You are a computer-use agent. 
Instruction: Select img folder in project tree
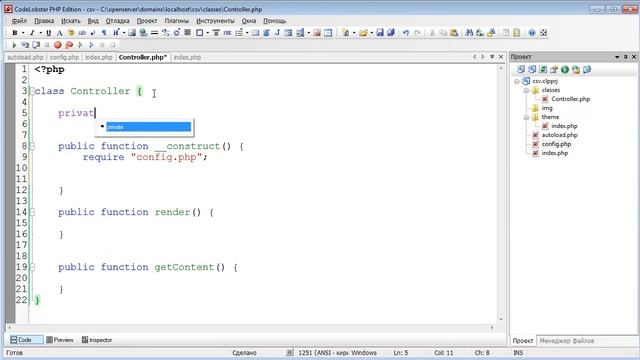tap(547, 108)
